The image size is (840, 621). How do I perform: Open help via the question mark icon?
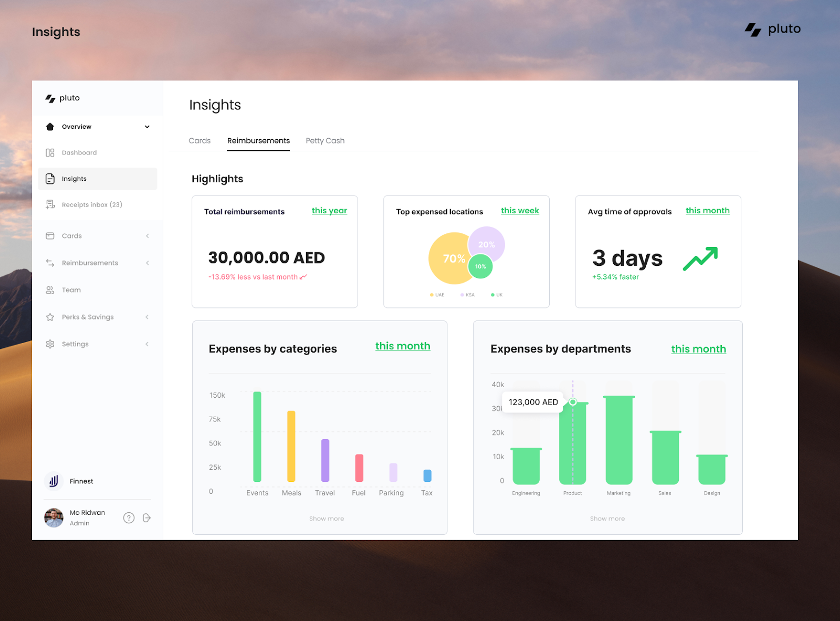pos(129,518)
